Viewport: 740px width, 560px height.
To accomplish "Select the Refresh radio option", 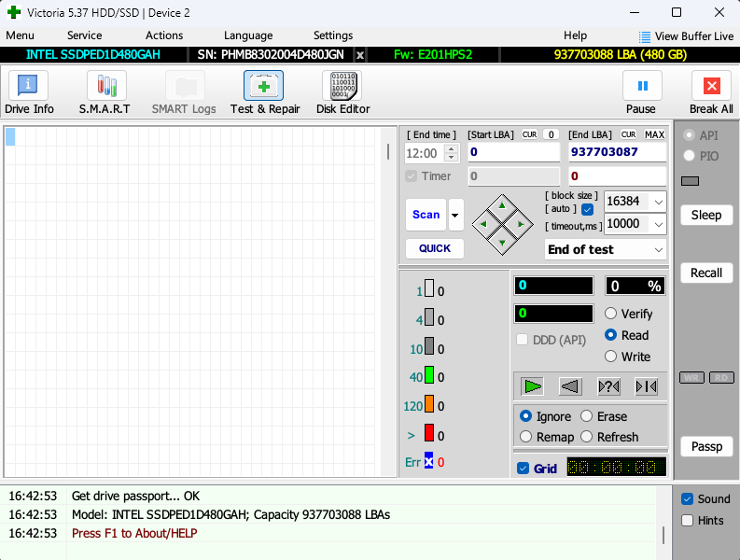I will click(x=587, y=437).
